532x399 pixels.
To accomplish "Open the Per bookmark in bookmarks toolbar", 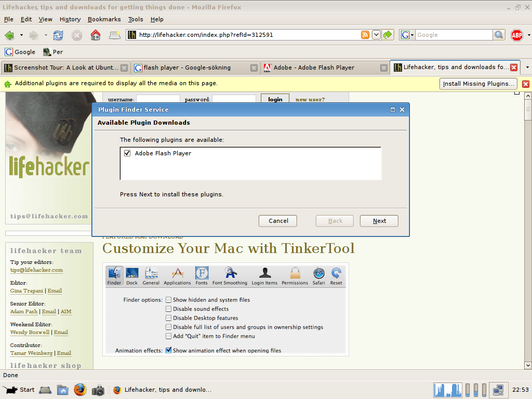I will coord(53,52).
